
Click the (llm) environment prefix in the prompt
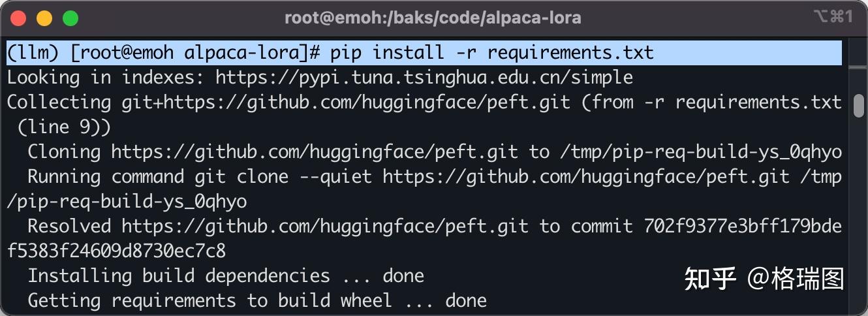(x=33, y=53)
